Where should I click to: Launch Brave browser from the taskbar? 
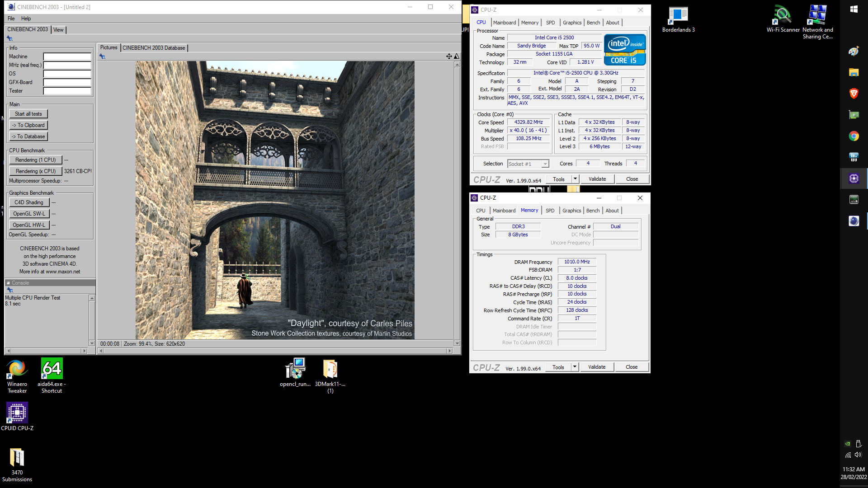tap(854, 94)
